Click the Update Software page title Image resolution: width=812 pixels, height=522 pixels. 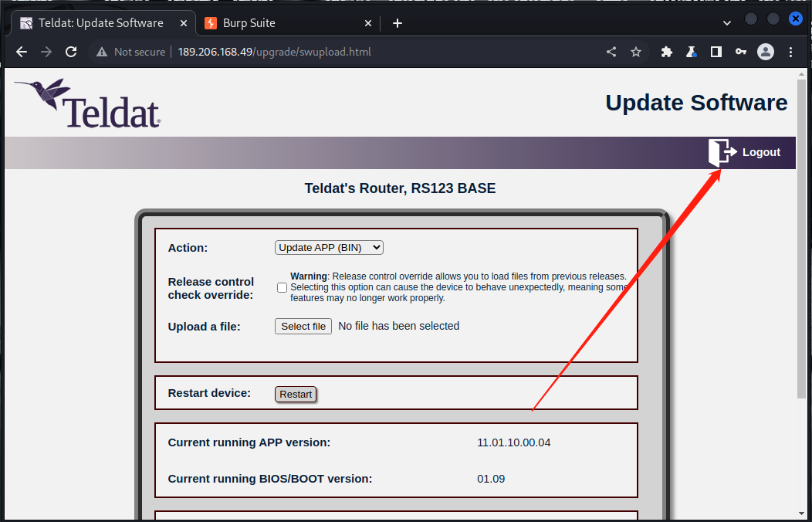(696, 103)
